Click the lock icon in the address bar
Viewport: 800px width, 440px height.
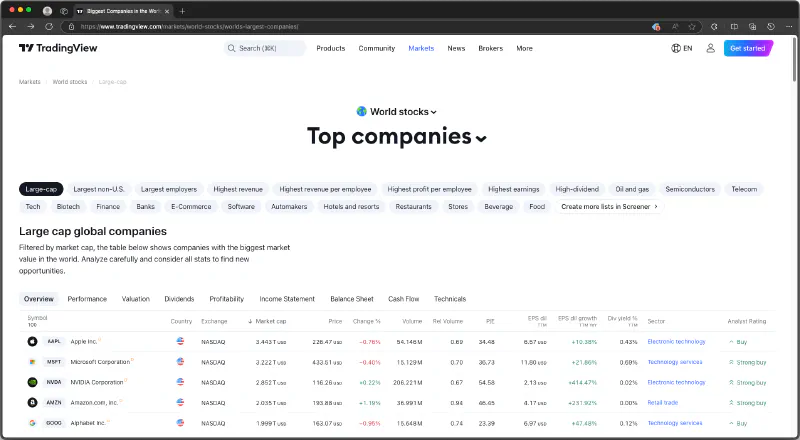tap(71, 27)
